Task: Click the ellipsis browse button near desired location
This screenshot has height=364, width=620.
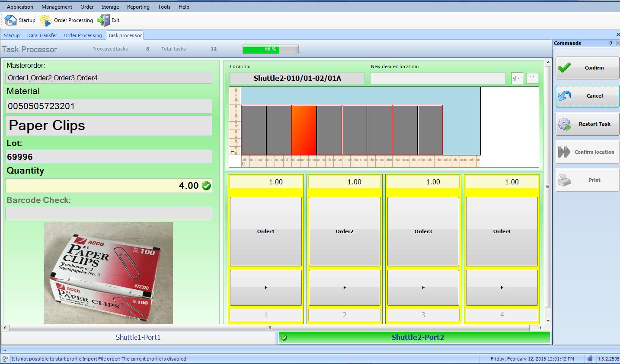Action: pyautogui.click(x=532, y=78)
